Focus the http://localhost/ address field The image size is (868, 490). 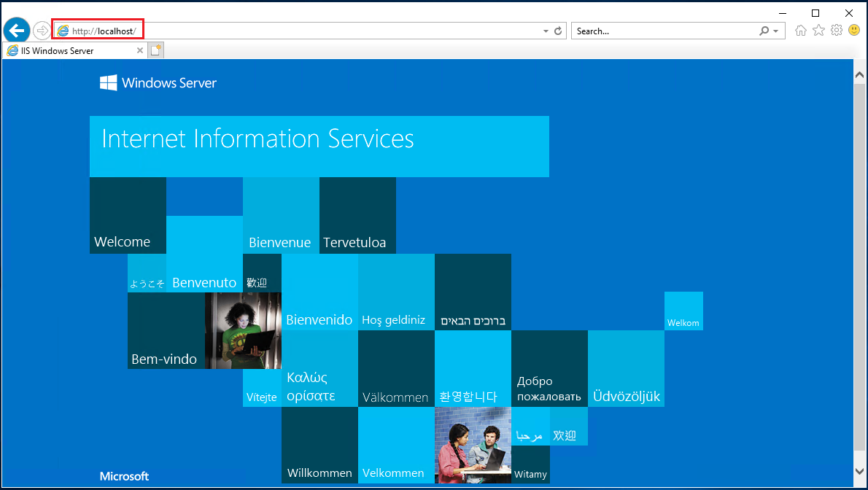coord(299,31)
